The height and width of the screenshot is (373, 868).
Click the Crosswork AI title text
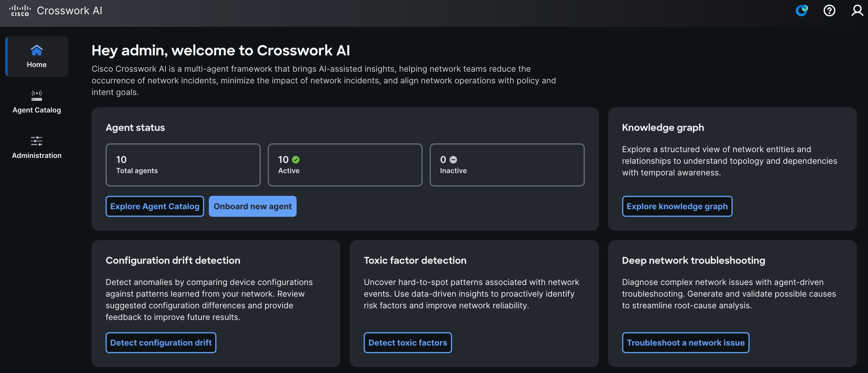[69, 11]
